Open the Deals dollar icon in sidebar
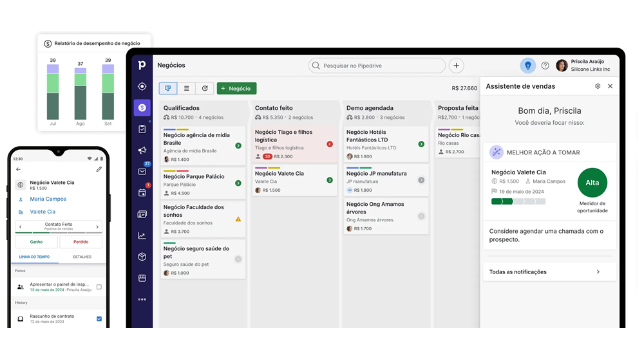The width and height of the screenshot is (644, 359). pyautogui.click(x=142, y=107)
